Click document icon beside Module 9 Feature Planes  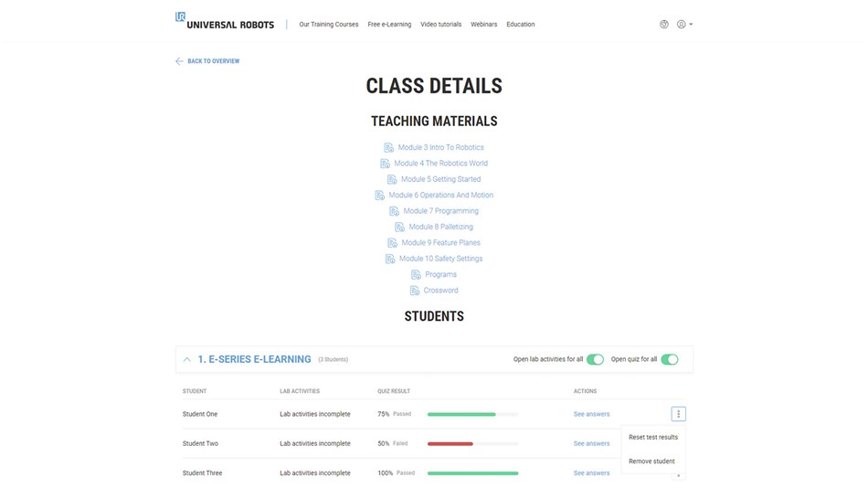(393, 242)
